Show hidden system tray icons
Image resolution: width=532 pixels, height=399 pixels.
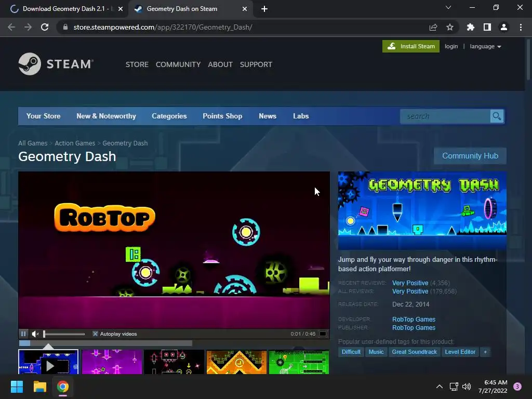440,387
